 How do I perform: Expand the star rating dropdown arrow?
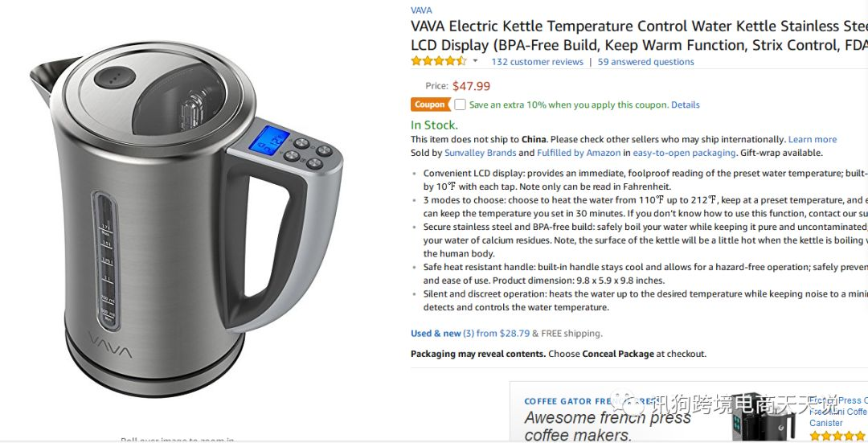pos(475,61)
